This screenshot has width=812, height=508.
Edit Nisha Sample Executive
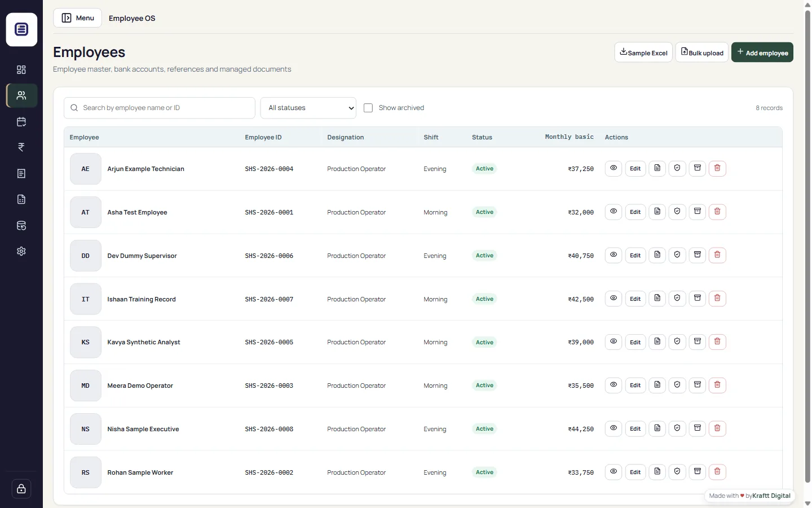point(636,428)
